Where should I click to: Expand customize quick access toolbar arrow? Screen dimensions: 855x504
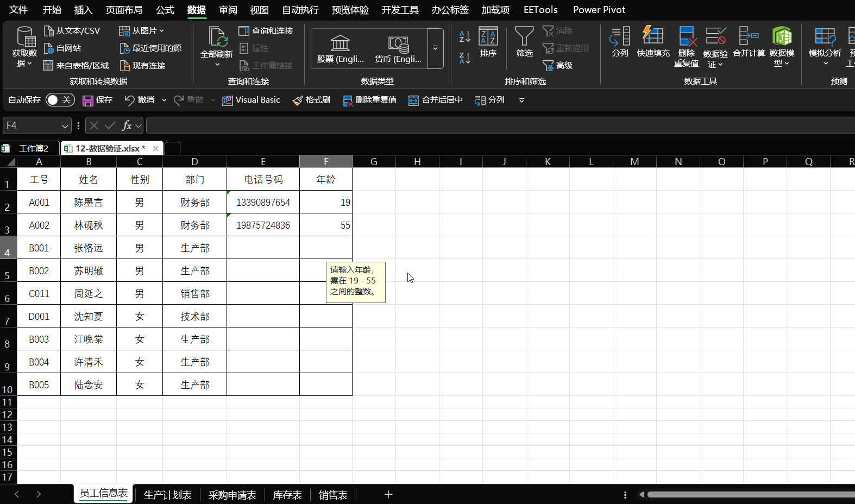(521, 100)
